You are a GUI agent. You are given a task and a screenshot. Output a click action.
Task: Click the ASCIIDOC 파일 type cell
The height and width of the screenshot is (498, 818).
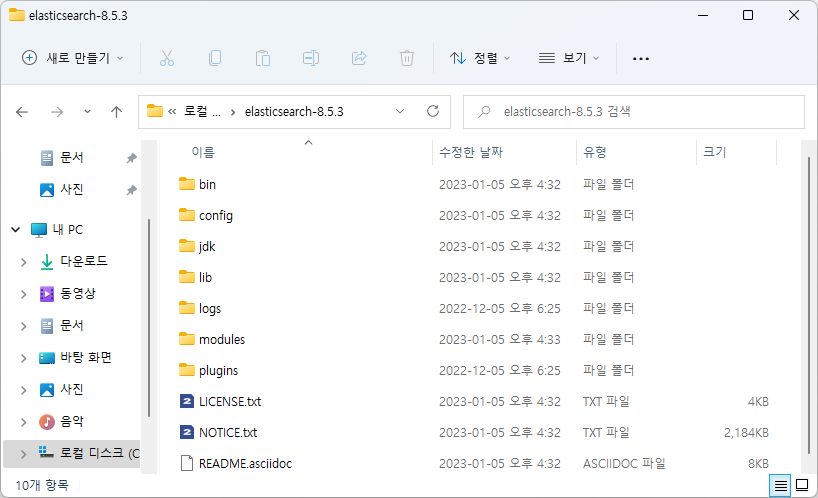coord(624,463)
